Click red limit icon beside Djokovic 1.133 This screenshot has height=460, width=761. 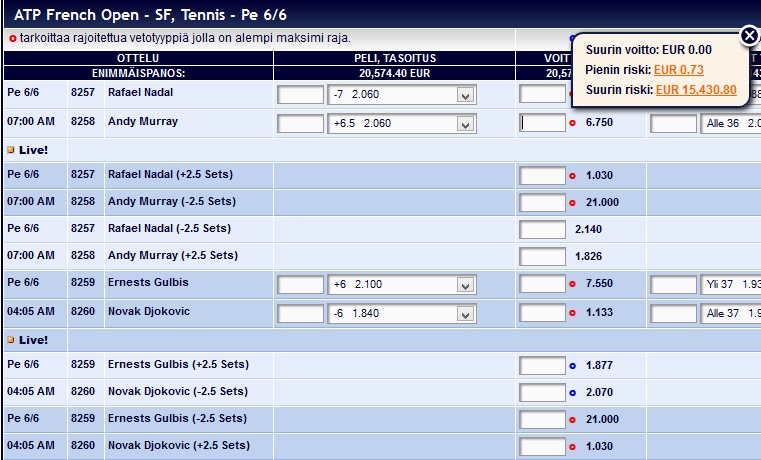pos(572,313)
